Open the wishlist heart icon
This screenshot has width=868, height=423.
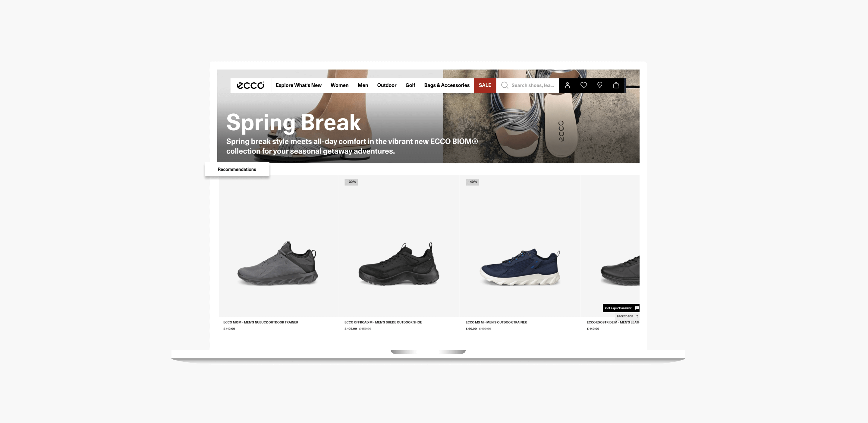583,85
